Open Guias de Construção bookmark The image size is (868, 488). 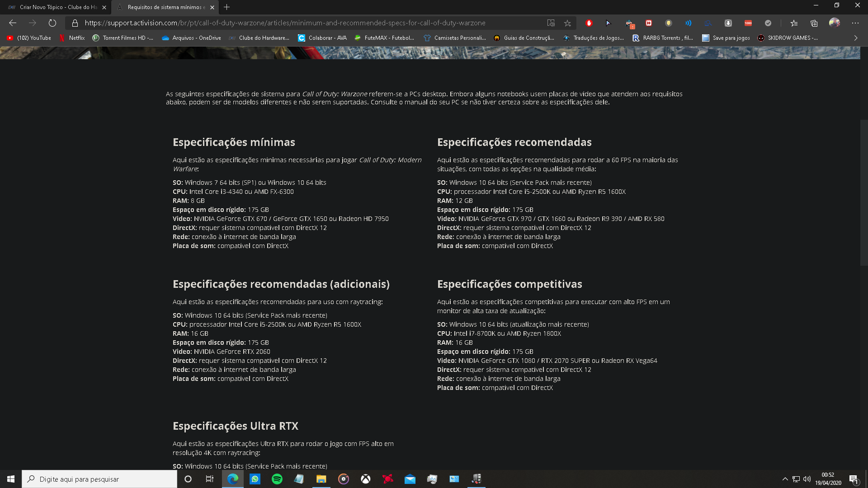pos(524,38)
